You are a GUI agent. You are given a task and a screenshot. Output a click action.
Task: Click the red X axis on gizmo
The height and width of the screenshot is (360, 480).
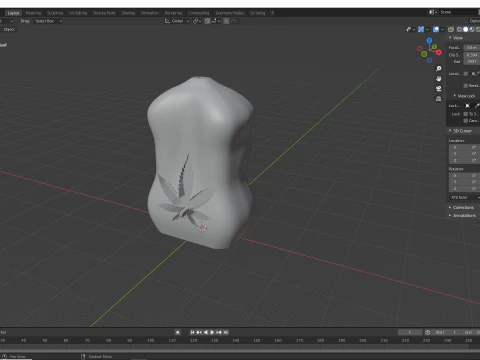439,53
